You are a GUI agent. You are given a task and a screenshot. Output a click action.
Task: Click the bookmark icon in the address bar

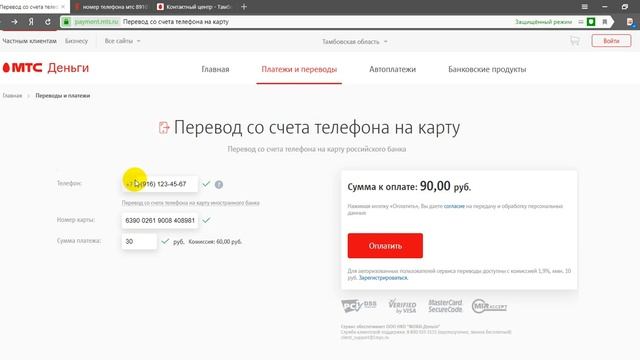[604, 22]
